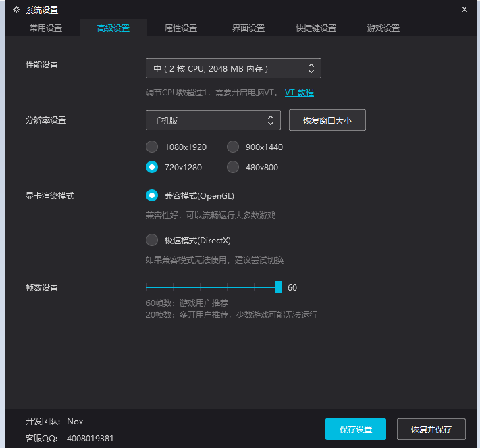
Task: Open the 快捷键设置 tab
Action: coord(316,28)
